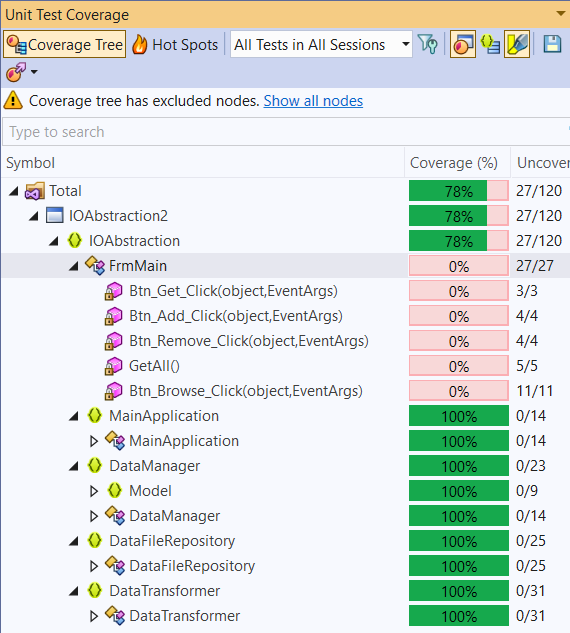Select the GetAll() method icon
Viewport: 570px width, 633px height.
[x=113, y=366]
